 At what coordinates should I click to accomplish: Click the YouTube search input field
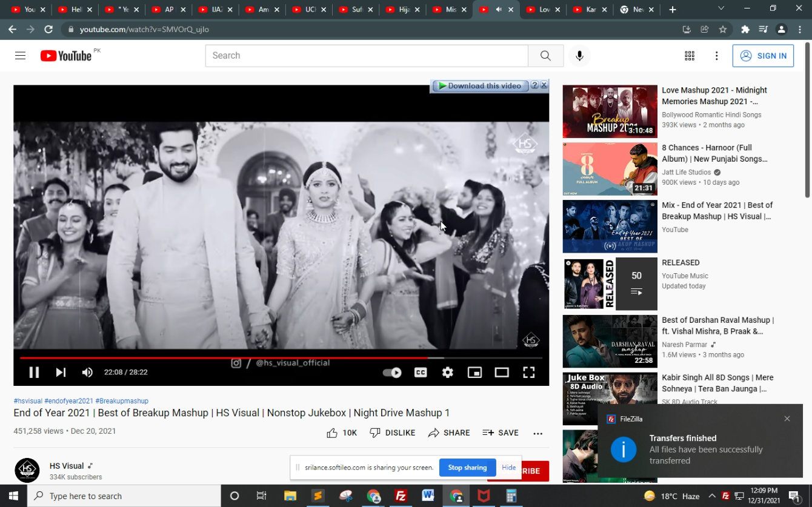(367, 56)
